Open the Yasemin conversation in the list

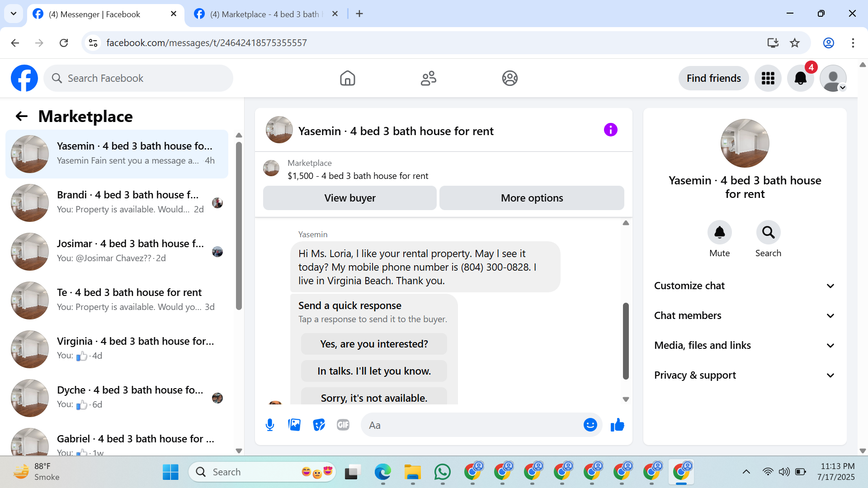[117, 154]
